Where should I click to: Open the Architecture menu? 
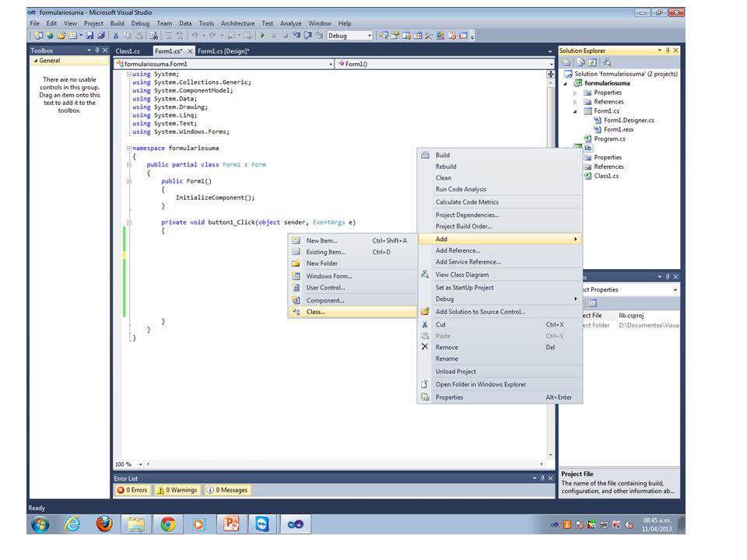click(x=238, y=23)
